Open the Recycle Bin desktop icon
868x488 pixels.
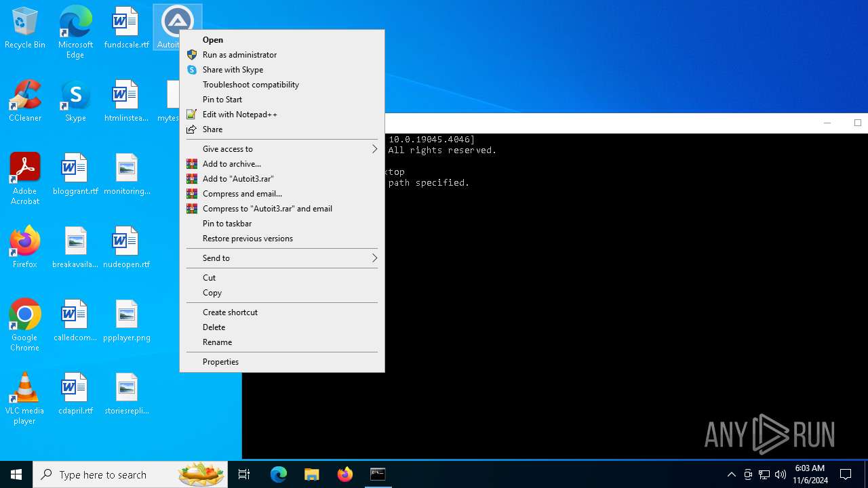pyautogui.click(x=25, y=28)
